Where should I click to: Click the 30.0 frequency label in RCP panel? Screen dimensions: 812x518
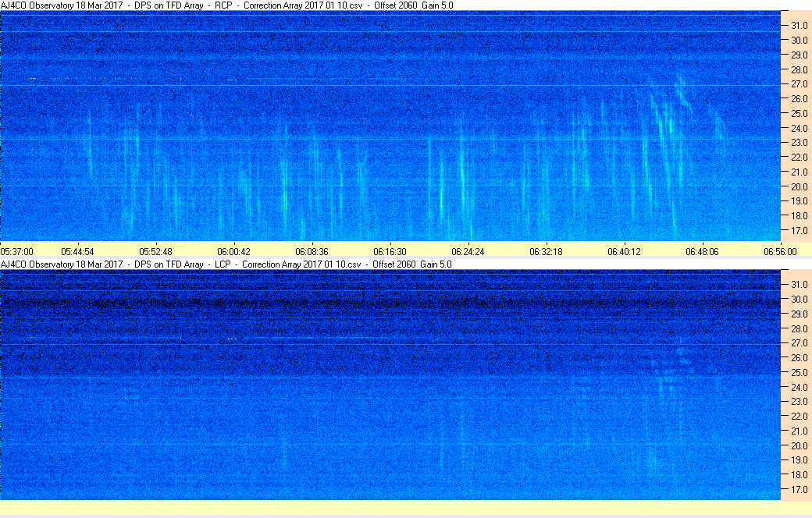tap(799, 41)
